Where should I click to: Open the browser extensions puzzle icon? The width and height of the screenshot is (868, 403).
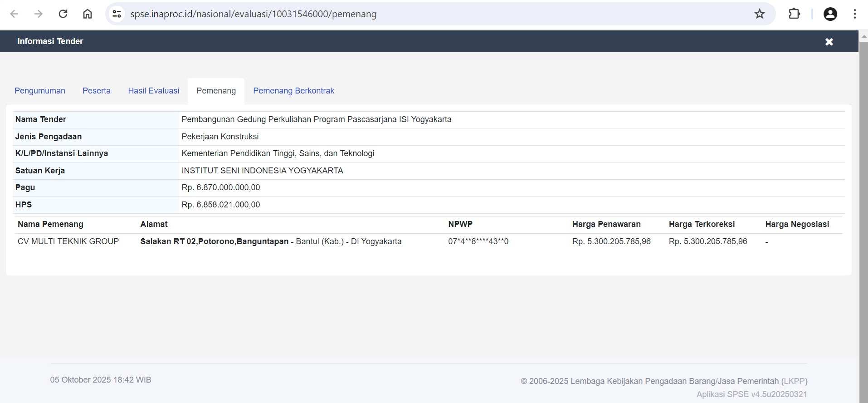pyautogui.click(x=794, y=14)
